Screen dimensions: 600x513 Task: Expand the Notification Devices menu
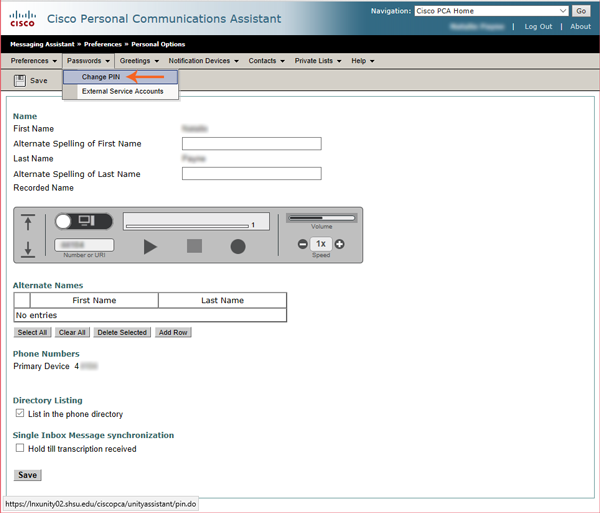(204, 61)
